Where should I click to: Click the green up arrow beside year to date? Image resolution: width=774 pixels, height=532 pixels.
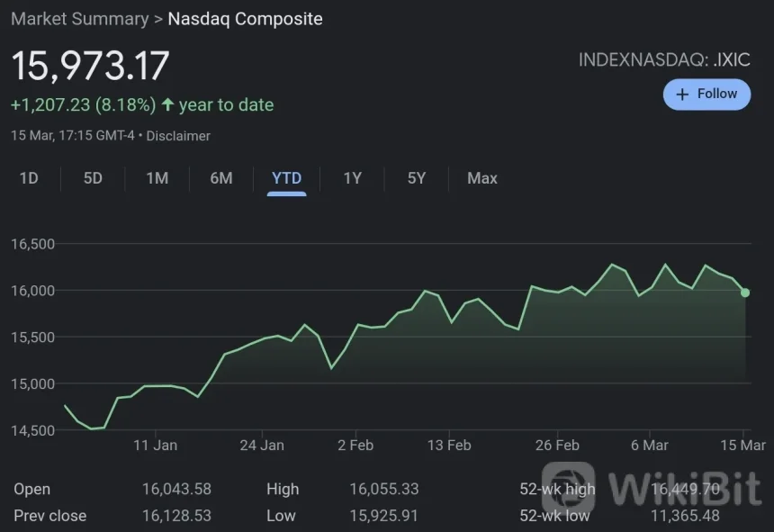click(x=167, y=105)
